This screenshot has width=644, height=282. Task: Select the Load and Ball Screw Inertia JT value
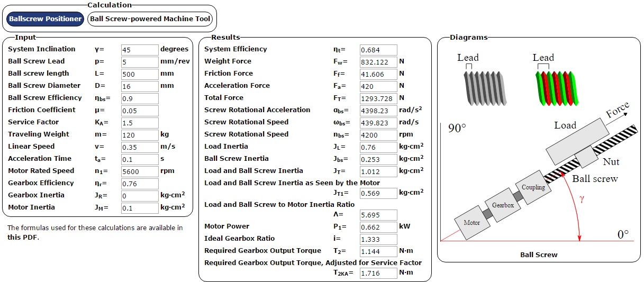click(378, 171)
